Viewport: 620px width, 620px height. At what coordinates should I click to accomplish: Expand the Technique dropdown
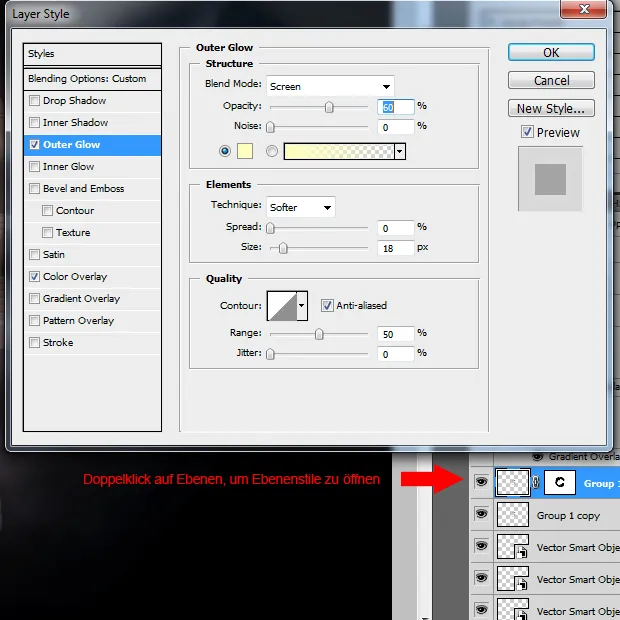click(x=300, y=207)
